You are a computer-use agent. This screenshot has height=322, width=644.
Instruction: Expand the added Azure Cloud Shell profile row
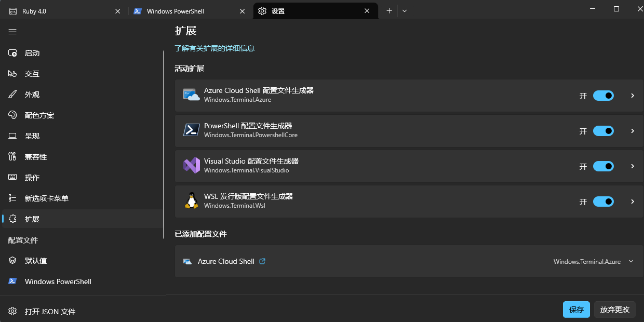[x=631, y=261]
